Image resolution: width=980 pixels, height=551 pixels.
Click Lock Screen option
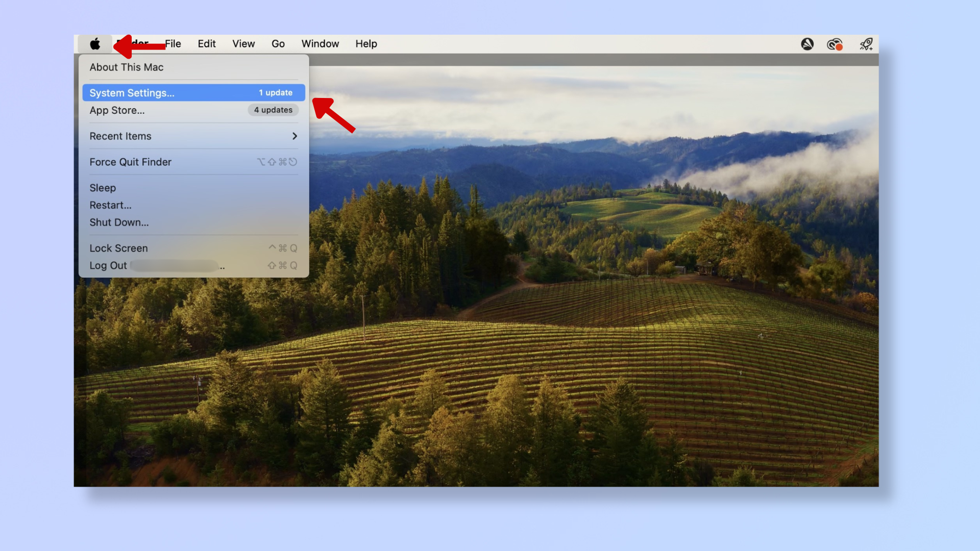click(118, 247)
